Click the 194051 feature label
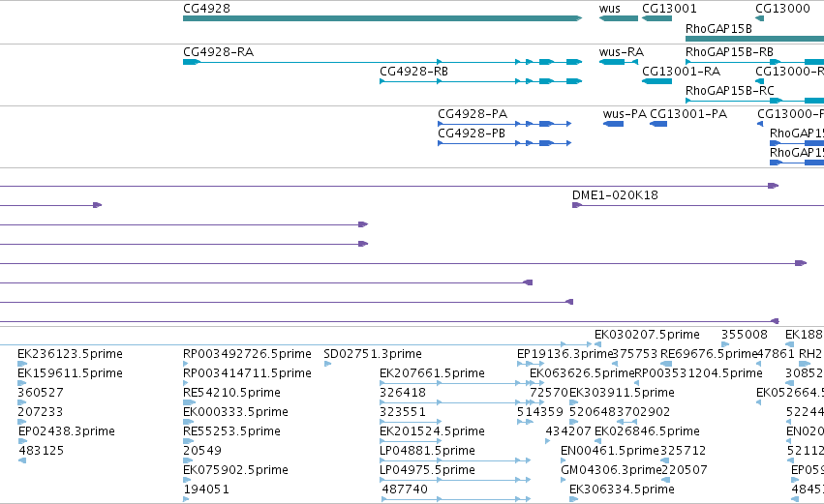This screenshot has width=824, height=504. [x=206, y=489]
